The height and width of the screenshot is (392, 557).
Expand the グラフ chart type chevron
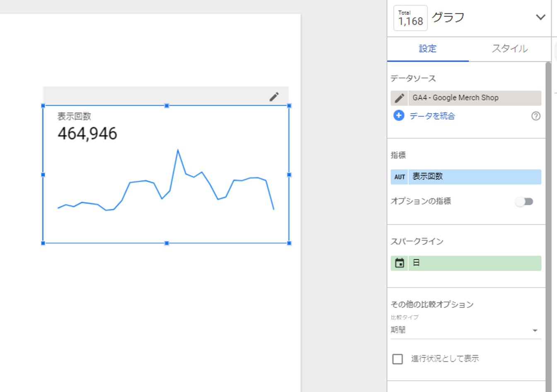coord(540,17)
